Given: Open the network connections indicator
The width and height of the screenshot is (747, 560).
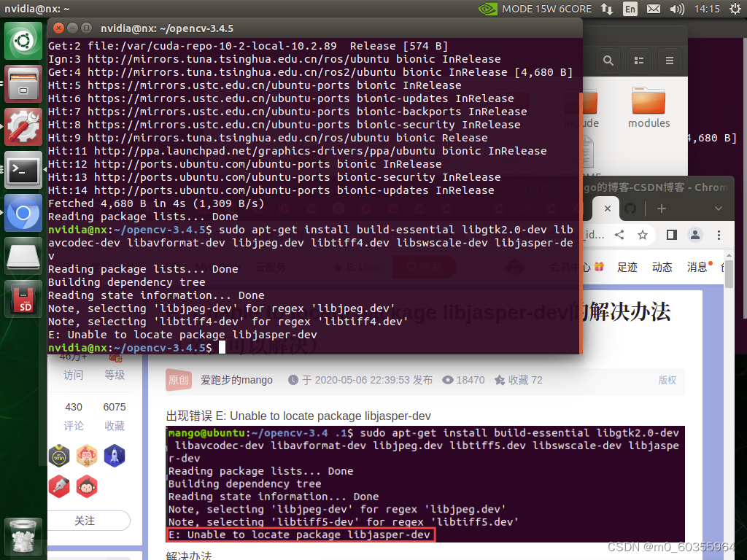Looking at the screenshot, I should 606,9.
